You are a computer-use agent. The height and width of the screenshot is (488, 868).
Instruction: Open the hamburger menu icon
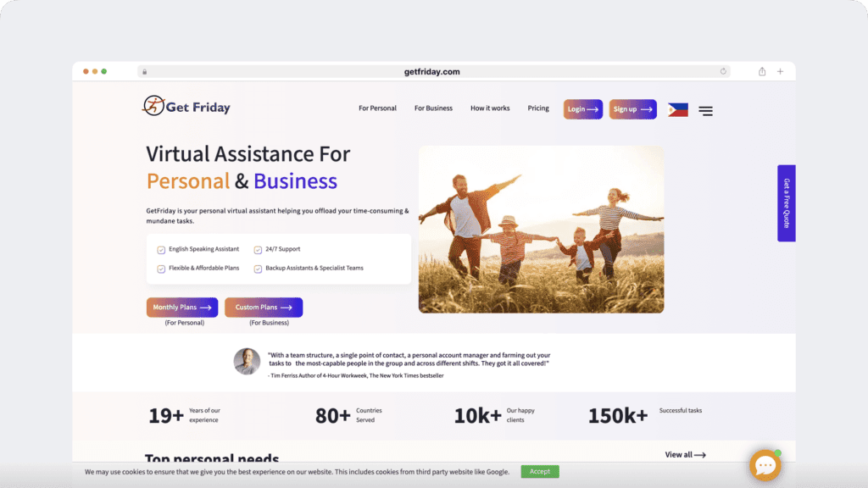(x=705, y=111)
